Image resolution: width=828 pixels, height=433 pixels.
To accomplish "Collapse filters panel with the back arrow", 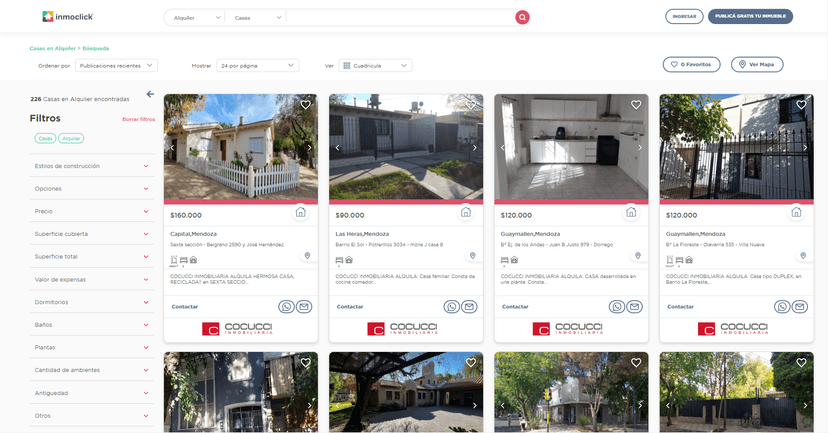I will pyautogui.click(x=150, y=94).
